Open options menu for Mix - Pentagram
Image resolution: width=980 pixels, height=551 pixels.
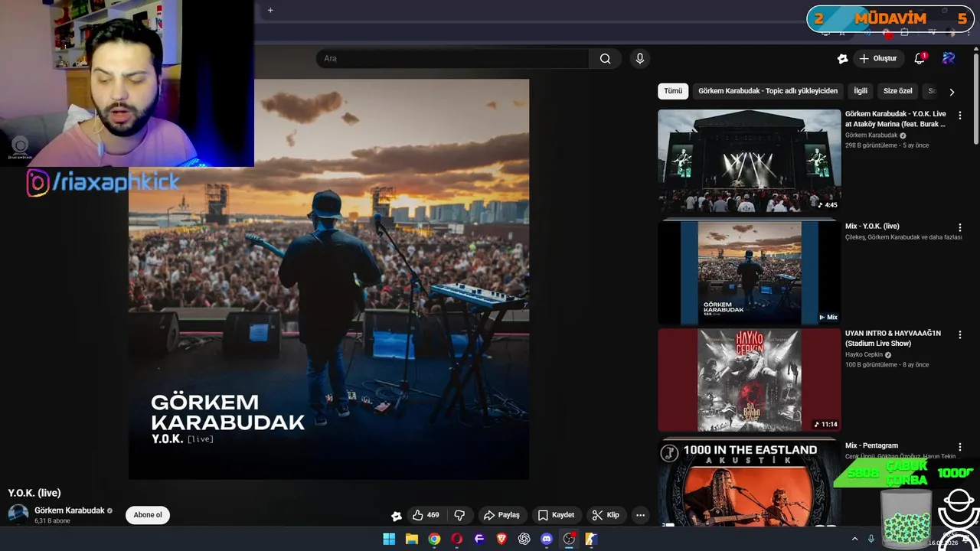point(959,447)
